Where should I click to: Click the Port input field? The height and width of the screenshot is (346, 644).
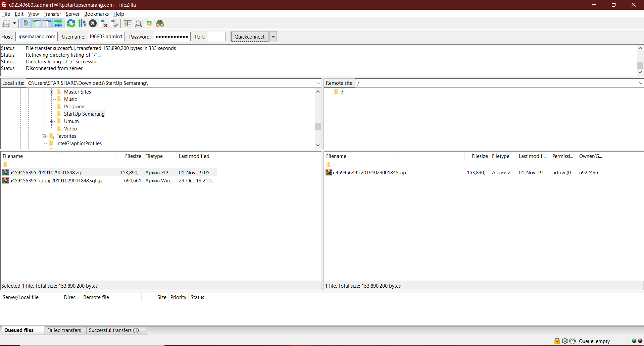pos(217,37)
